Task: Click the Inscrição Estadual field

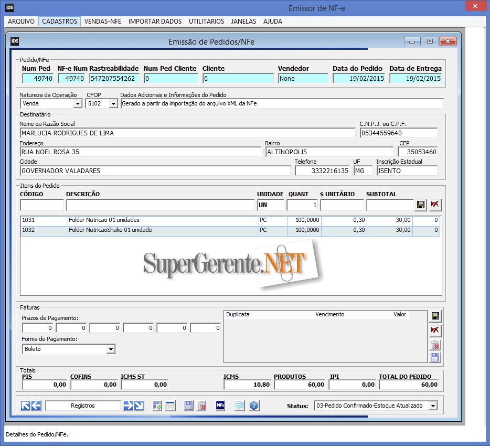Action: click(407, 171)
